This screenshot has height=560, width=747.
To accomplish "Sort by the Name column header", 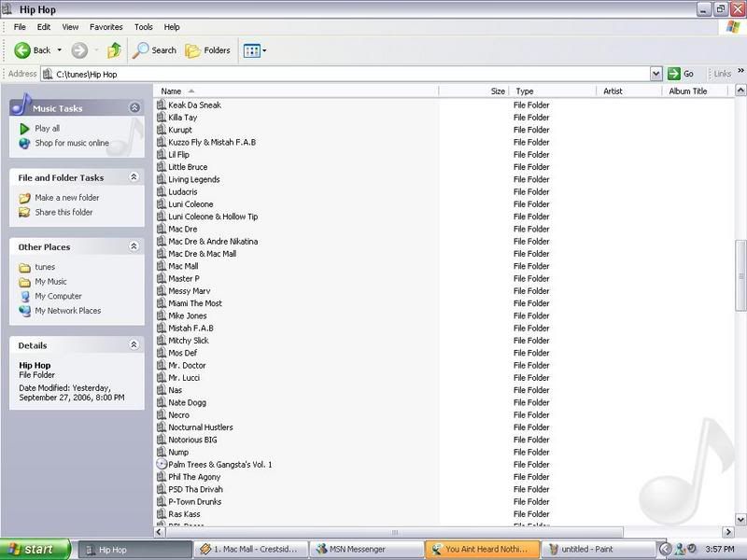I will point(295,91).
